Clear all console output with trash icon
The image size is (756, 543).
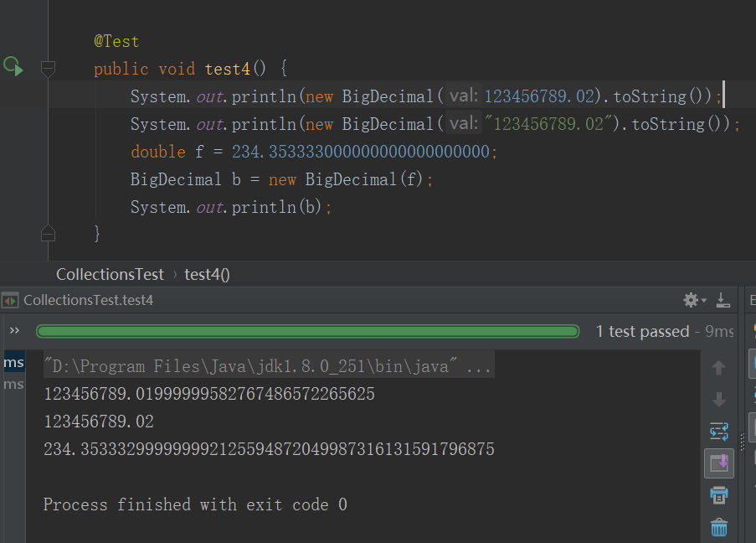tap(719, 527)
